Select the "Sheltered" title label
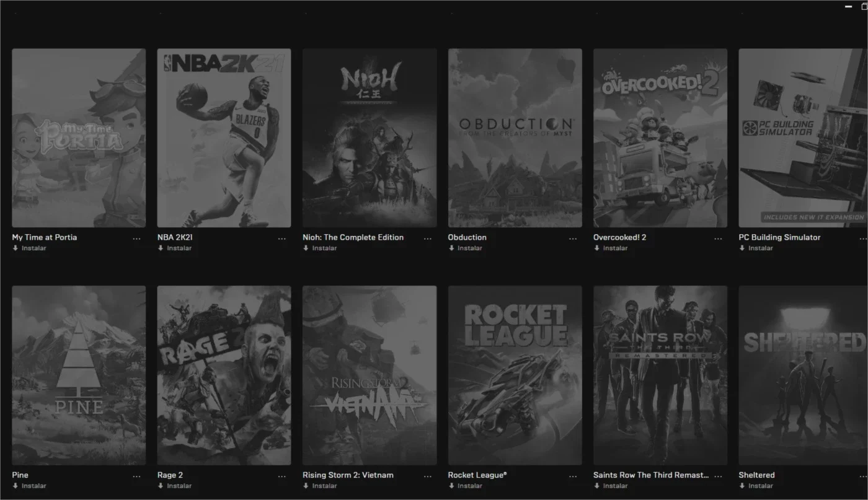Viewport: 868px width, 500px height. [x=756, y=475]
